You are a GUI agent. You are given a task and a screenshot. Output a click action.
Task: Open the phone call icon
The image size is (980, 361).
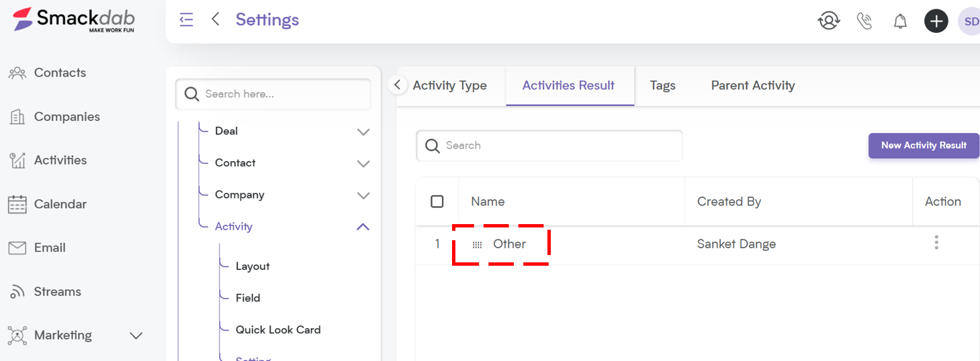coord(864,21)
